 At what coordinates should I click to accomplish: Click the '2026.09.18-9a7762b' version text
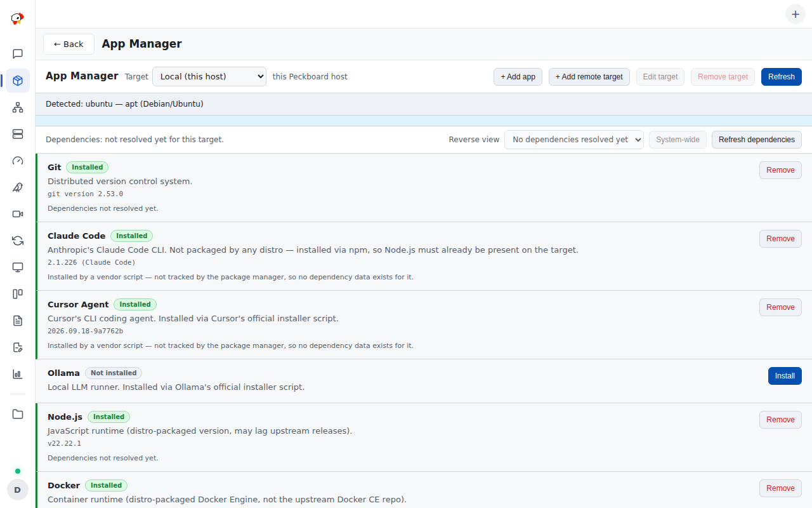click(x=86, y=331)
